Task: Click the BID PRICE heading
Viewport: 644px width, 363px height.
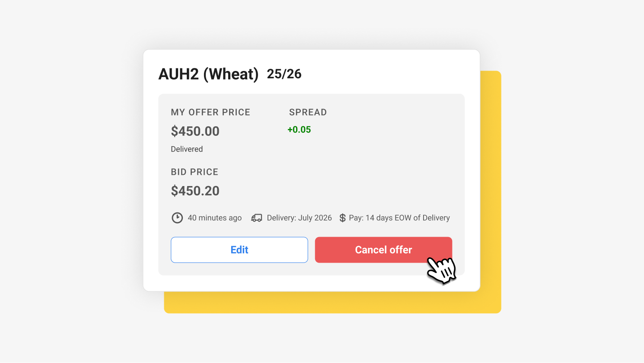Action: (x=194, y=172)
